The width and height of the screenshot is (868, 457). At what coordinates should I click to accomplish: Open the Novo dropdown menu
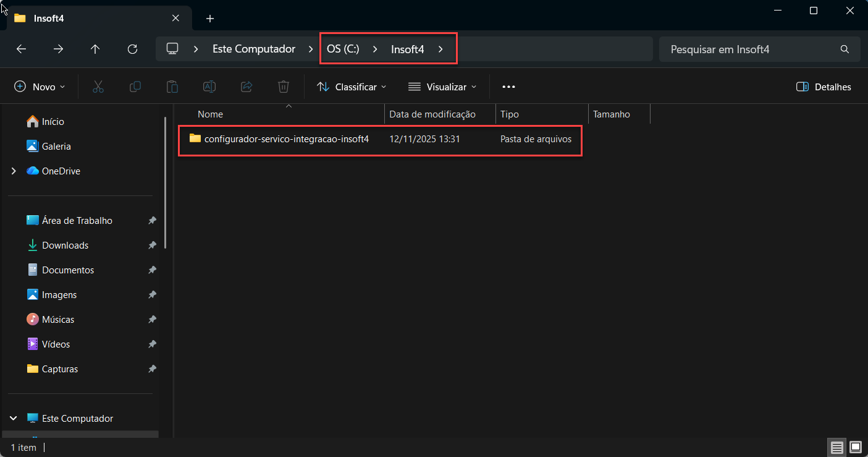pos(40,87)
